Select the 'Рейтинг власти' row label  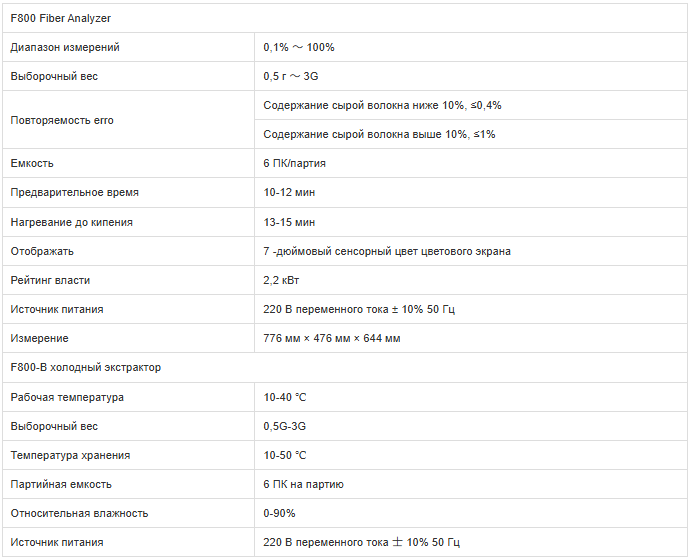point(50,280)
